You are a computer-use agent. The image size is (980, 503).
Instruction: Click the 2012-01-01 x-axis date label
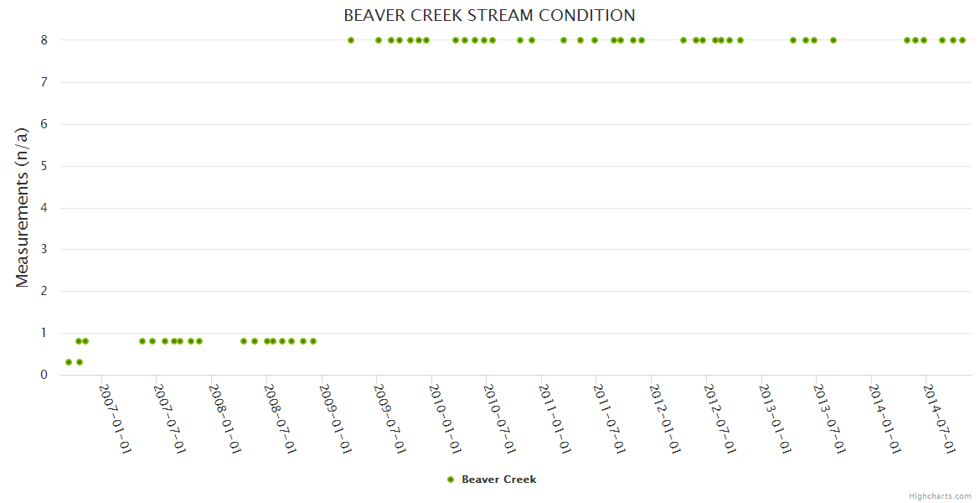[665, 417]
